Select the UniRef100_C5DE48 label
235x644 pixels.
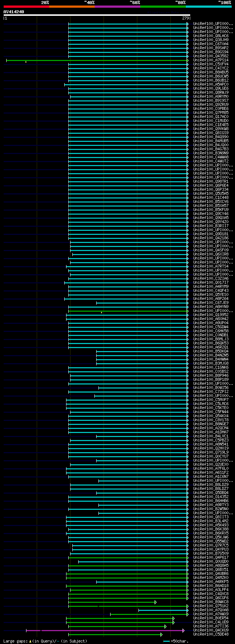pyautogui.click(x=211, y=634)
